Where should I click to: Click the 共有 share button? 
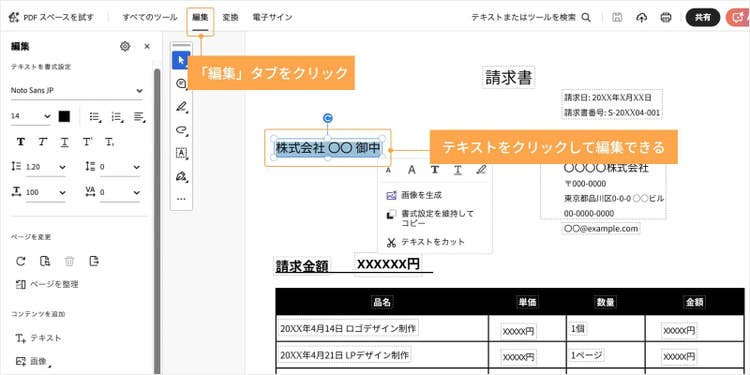pyautogui.click(x=703, y=18)
